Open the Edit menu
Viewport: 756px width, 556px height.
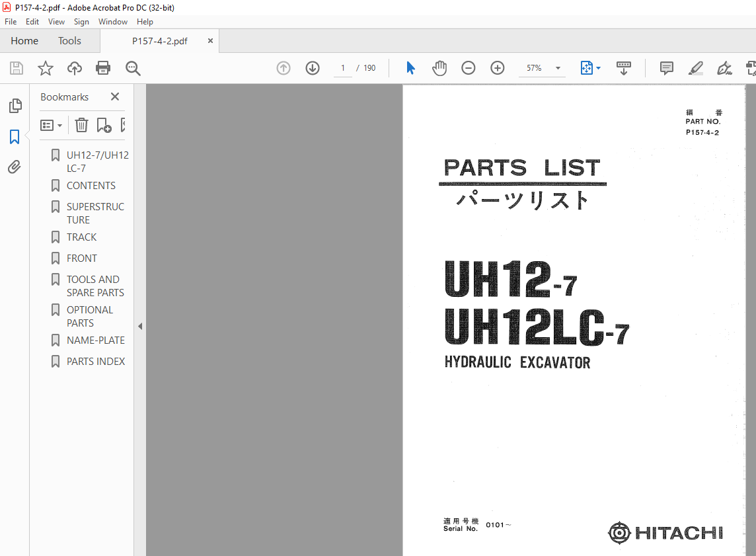pos(32,22)
